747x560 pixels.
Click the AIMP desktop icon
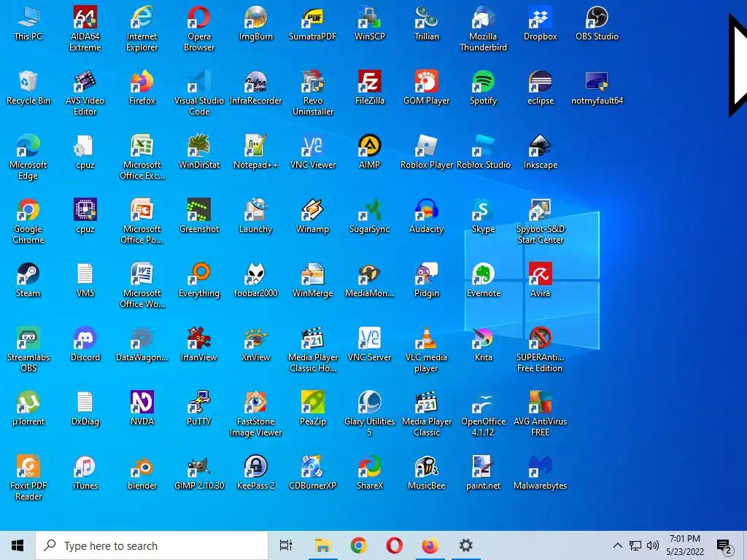click(x=370, y=152)
